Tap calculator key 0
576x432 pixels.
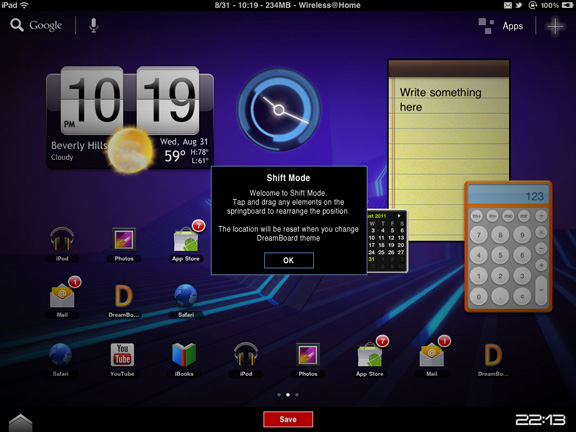coord(479,296)
